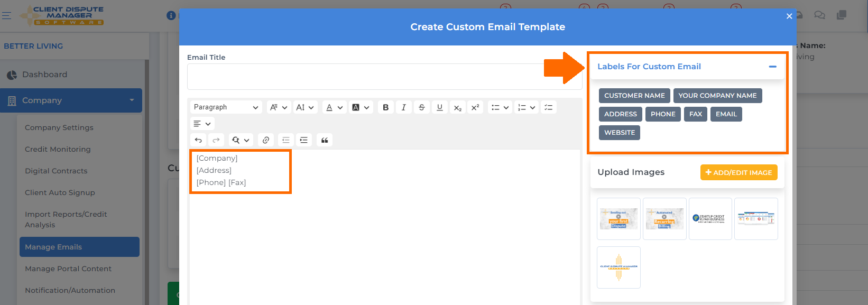868x305 pixels.
Task: Apply superscript formatting
Action: (476, 107)
